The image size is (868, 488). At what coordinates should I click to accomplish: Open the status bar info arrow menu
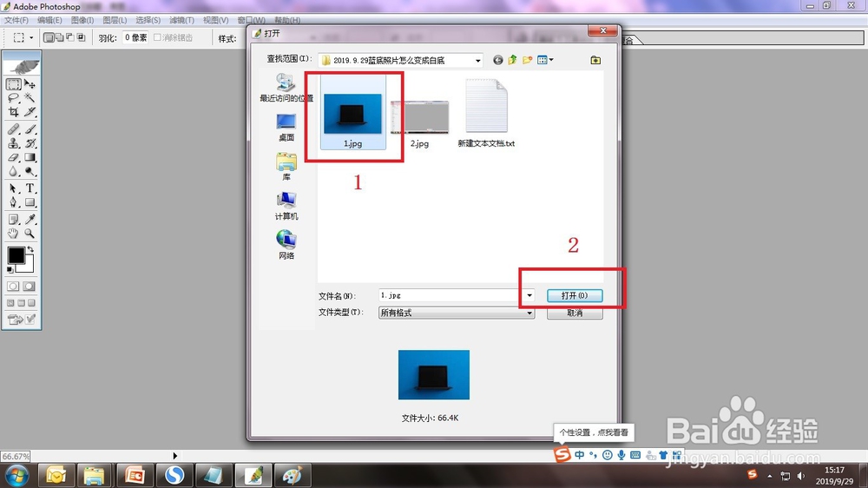tap(175, 456)
